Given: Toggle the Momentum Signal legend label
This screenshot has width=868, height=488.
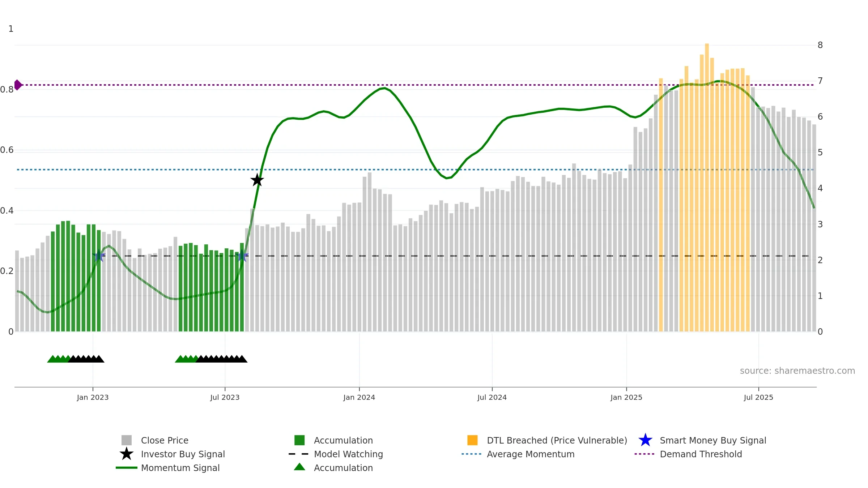Looking at the screenshot, I should [180, 468].
